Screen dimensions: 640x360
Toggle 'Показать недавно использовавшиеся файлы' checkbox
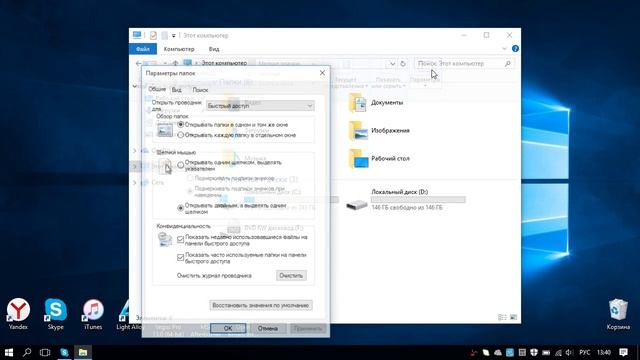pos(180,240)
